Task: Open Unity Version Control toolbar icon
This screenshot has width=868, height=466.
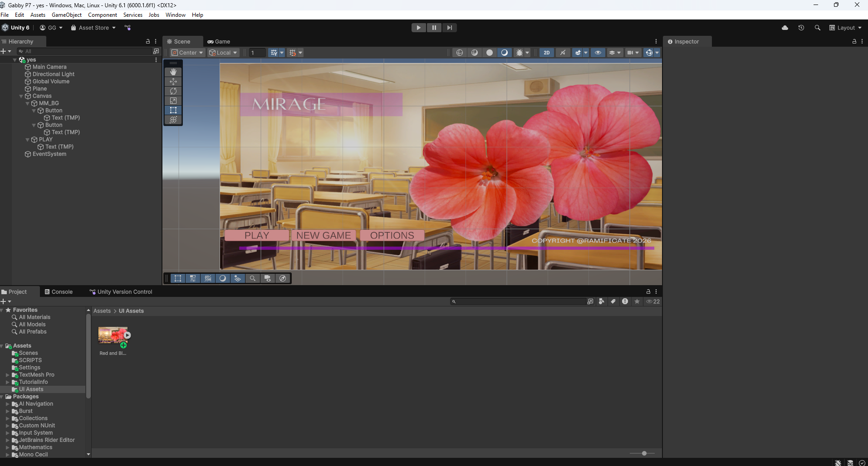Action: pos(128,28)
